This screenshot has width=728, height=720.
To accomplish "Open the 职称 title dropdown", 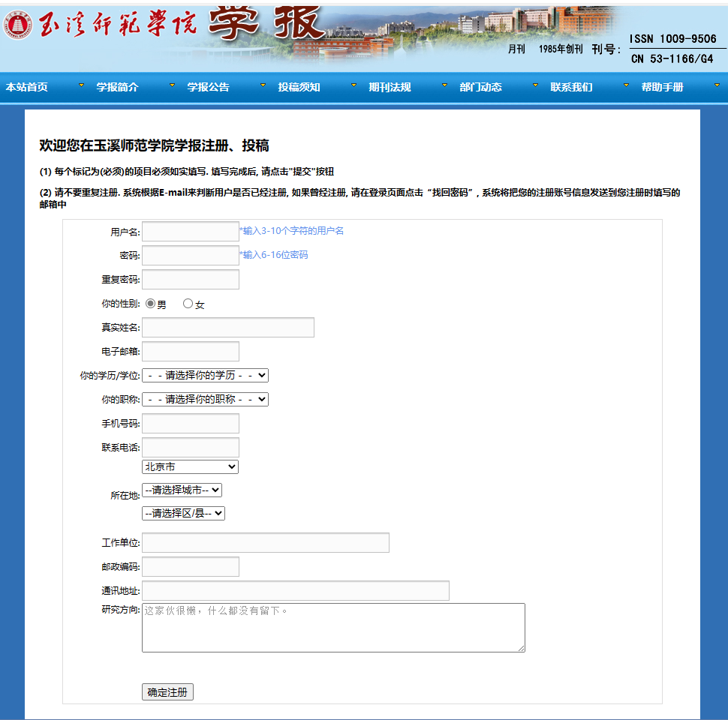I will pyautogui.click(x=204, y=399).
